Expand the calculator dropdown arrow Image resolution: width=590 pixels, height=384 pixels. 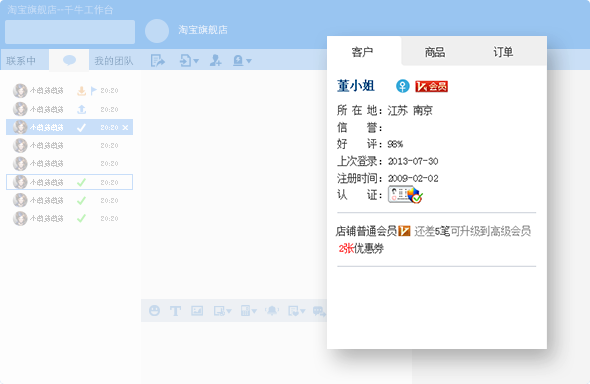254,311
